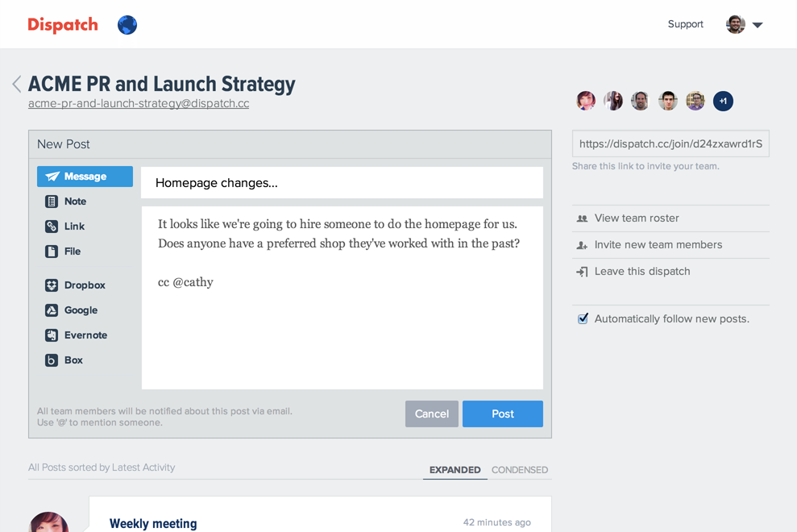Select the team invite link field
This screenshot has height=532, width=797.
(670, 143)
